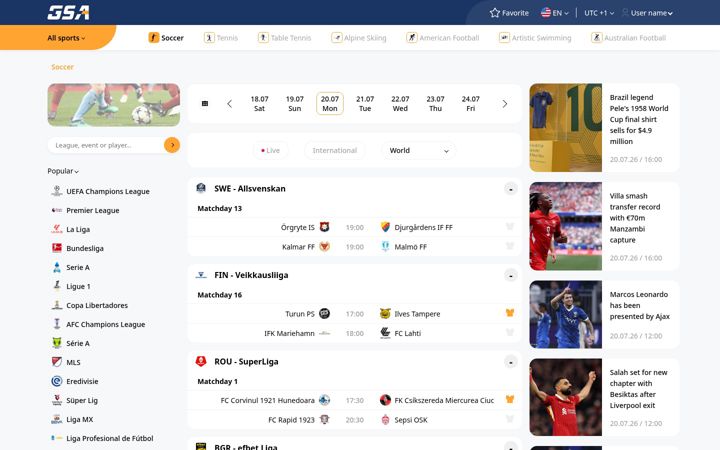The height and width of the screenshot is (450, 720).
Task: Click FC Lahti team crest
Action: click(x=385, y=333)
